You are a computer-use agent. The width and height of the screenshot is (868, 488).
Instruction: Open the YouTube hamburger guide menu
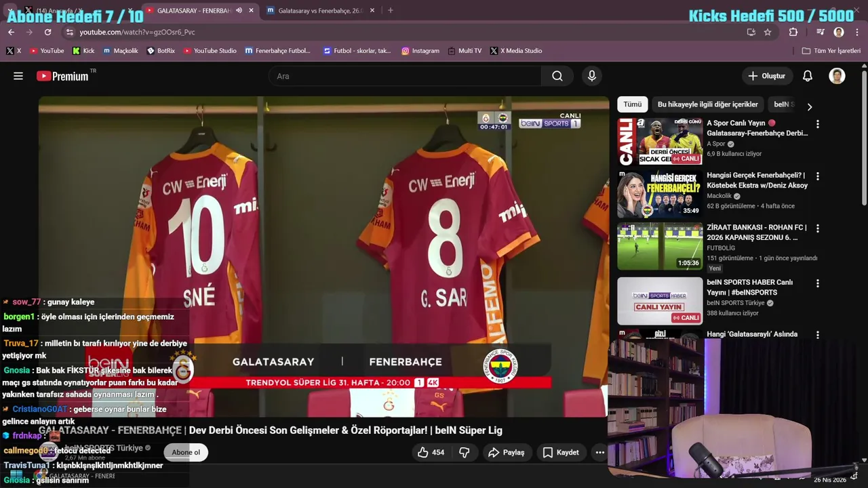click(18, 76)
